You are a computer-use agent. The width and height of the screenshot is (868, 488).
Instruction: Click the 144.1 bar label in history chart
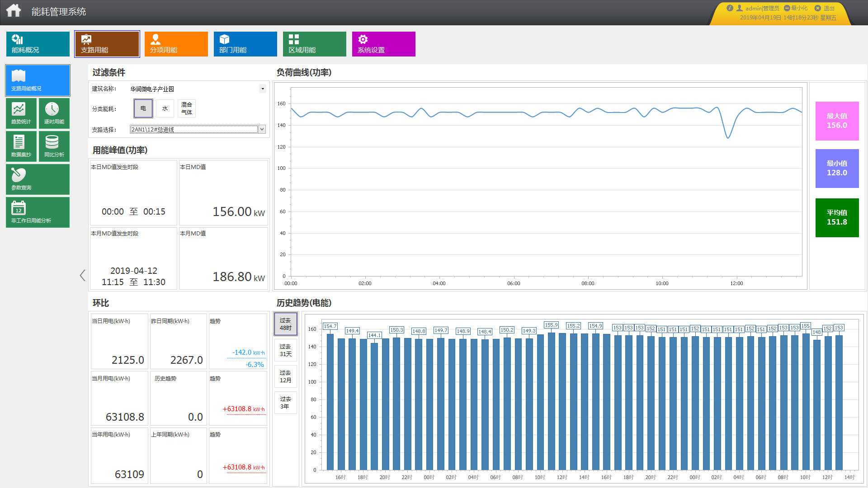pos(374,335)
